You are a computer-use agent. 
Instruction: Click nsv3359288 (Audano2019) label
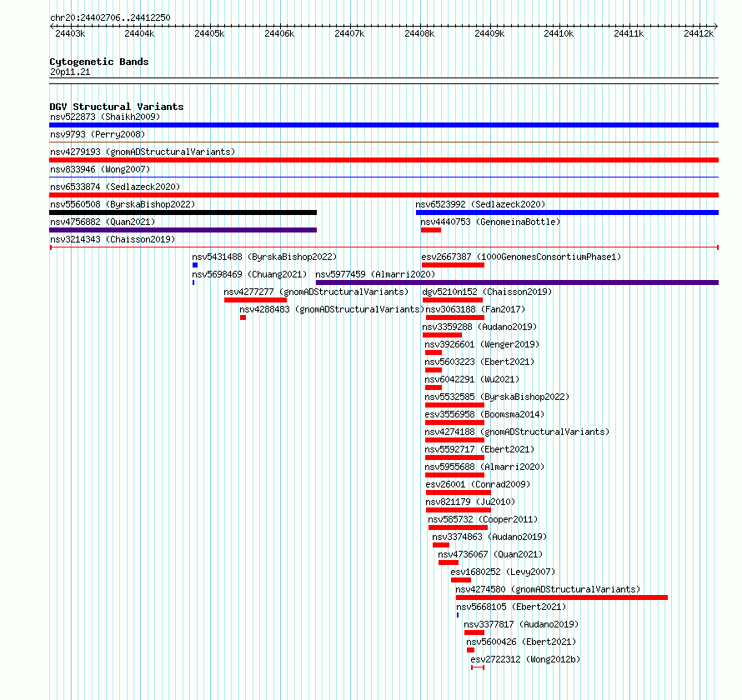479,327
